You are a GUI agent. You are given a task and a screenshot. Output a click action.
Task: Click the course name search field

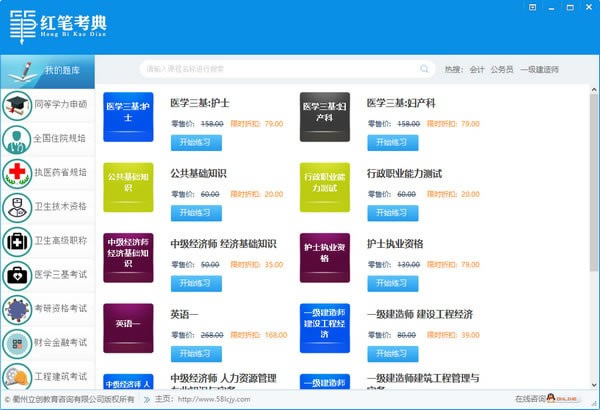pos(280,69)
